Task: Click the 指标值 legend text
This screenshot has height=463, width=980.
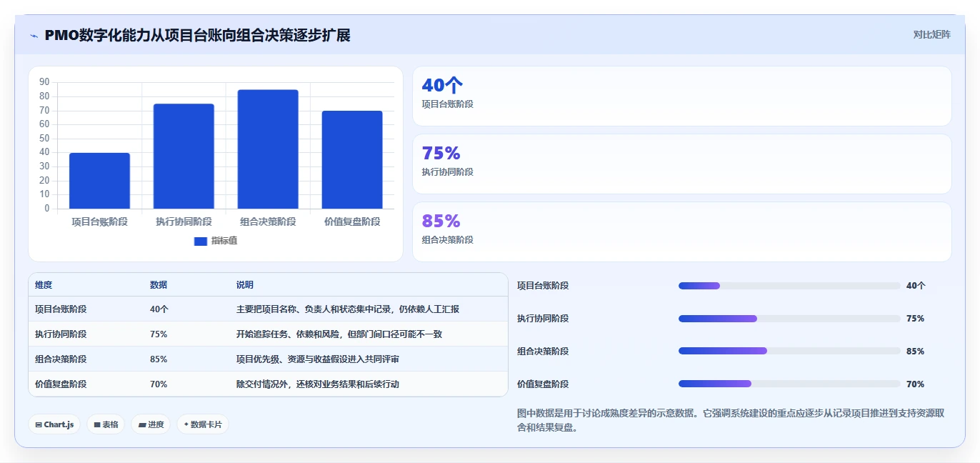Action: (x=224, y=241)
